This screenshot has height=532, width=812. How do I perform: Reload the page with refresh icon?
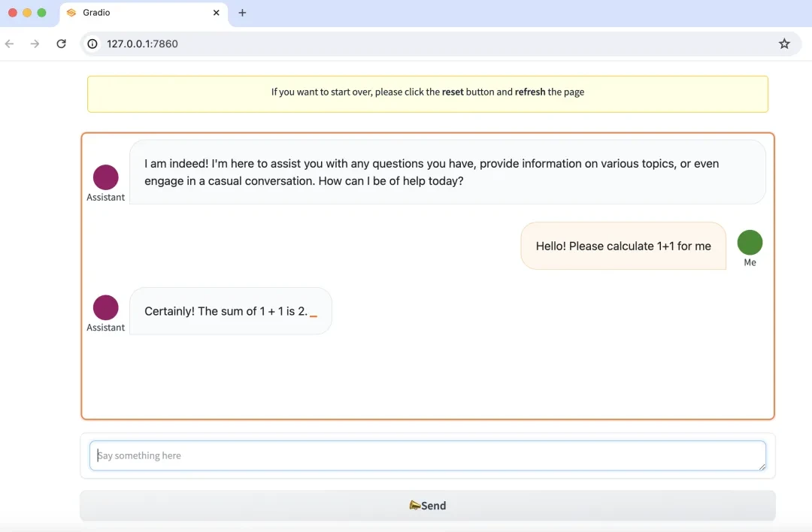tap(62, 44)
